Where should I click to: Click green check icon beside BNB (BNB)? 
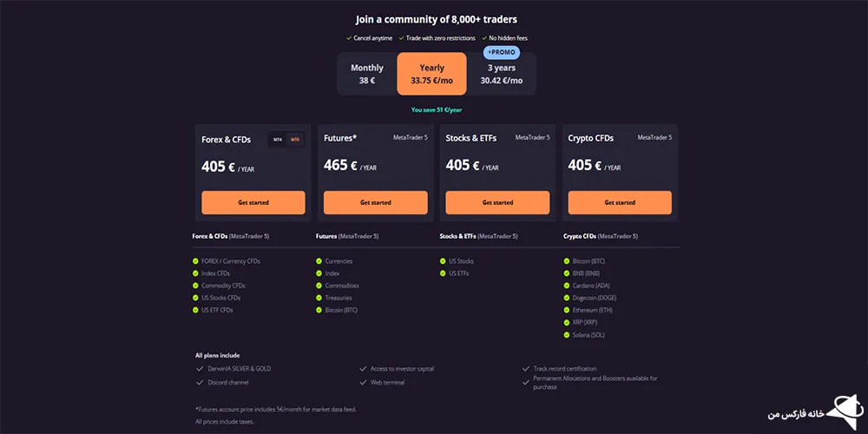click(567, 273)
